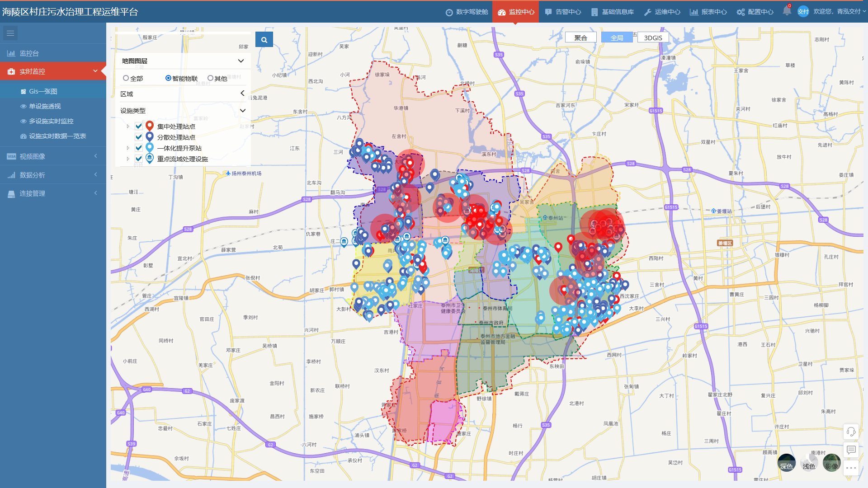Open the message chat bubble button
The height and width of the screenshot is (488, 868).
click(851, 450)
